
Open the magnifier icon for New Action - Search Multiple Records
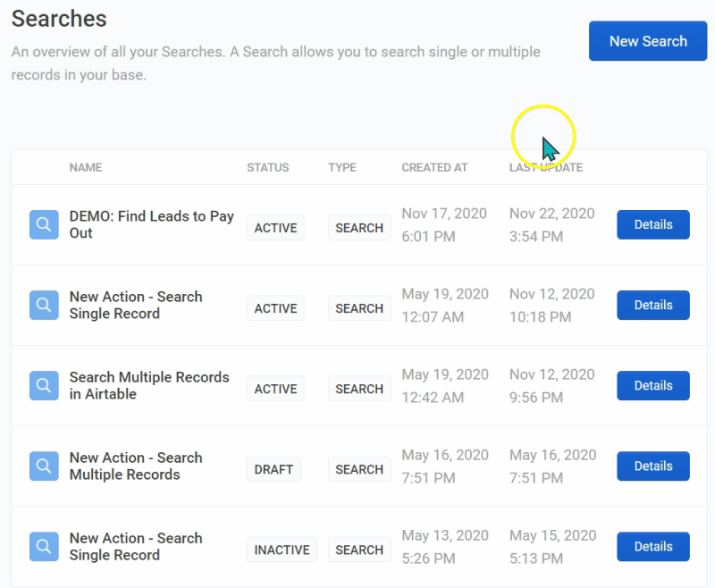44,466
